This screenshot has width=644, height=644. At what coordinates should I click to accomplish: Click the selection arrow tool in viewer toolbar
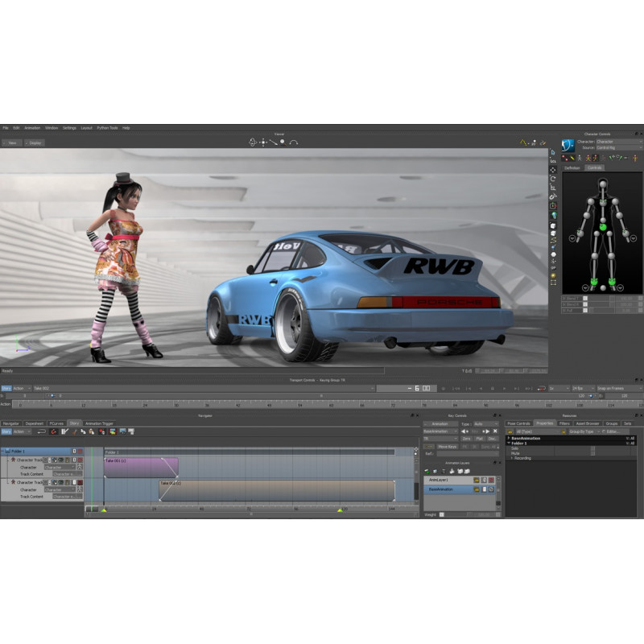pos(553,152)
